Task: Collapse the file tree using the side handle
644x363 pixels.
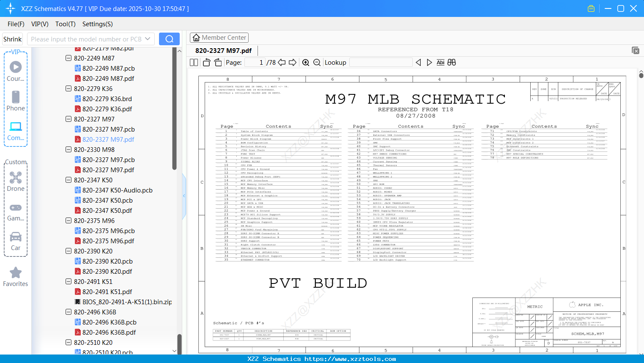Action: (x=184, y=195)
